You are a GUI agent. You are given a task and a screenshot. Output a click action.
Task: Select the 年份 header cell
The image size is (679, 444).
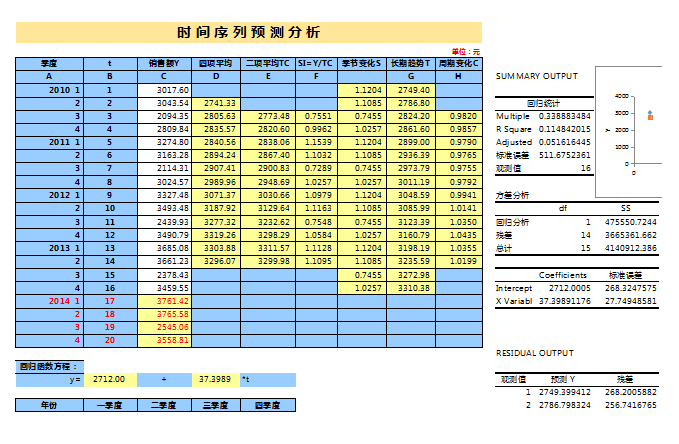[x=50, y=405]
